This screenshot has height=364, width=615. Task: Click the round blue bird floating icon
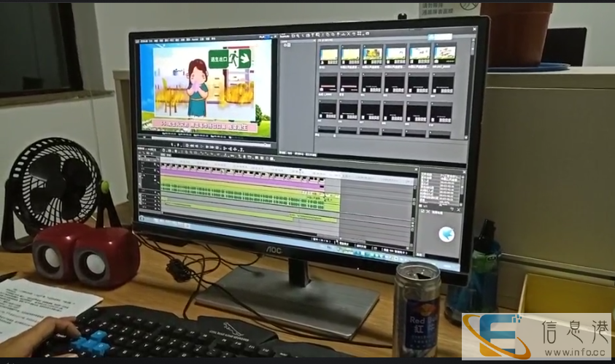(x=446, y=234)
